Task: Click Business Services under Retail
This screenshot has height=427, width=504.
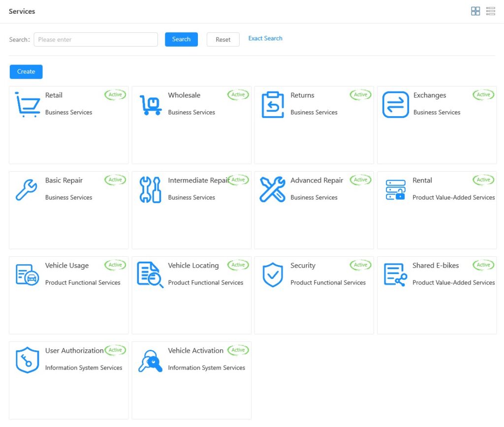Action: [x=68, y=112]
